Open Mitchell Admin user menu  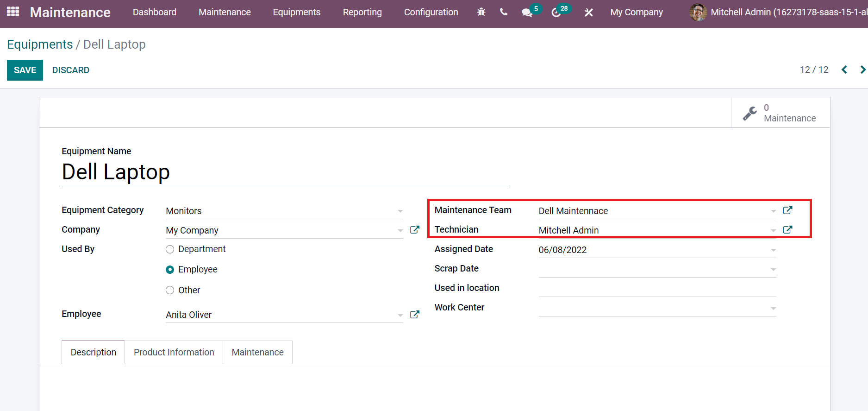(x=779, y=13)
